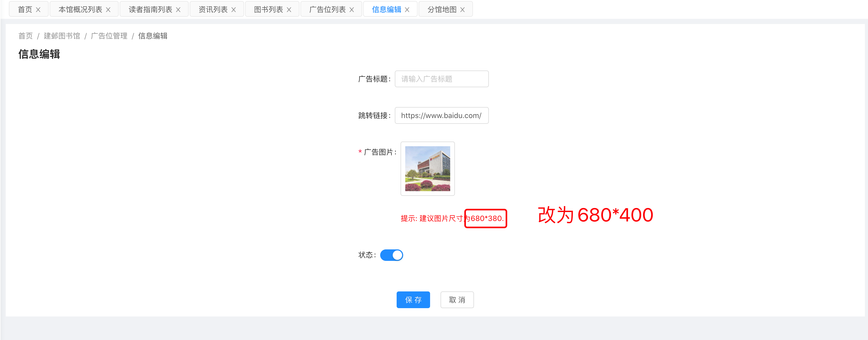Click the 广告标题 label

pos(374,79)
